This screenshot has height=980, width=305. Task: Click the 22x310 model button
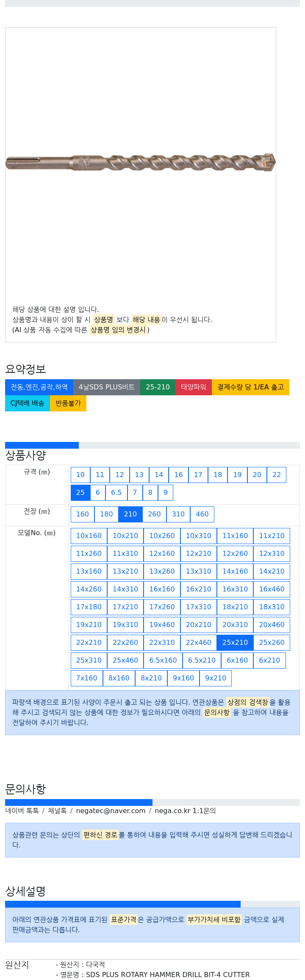point(162,643)
